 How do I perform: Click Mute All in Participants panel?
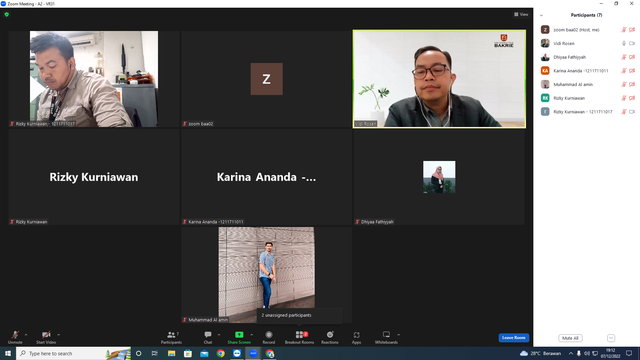(570, 338)
